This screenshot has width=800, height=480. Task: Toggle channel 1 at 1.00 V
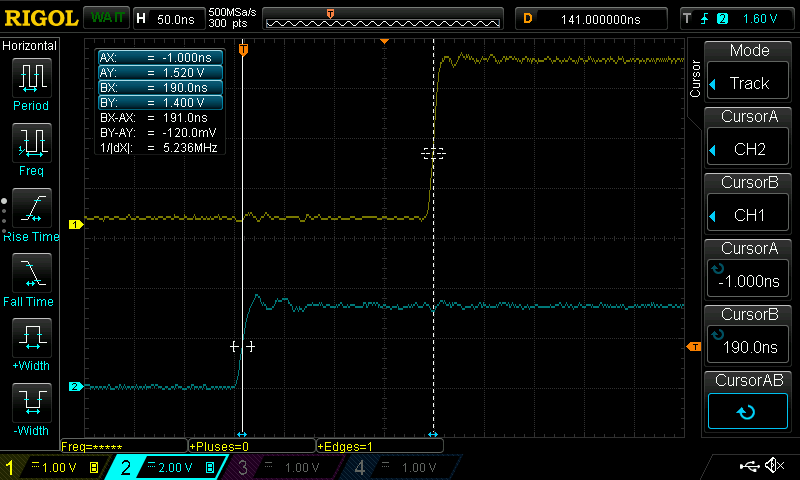52,467
